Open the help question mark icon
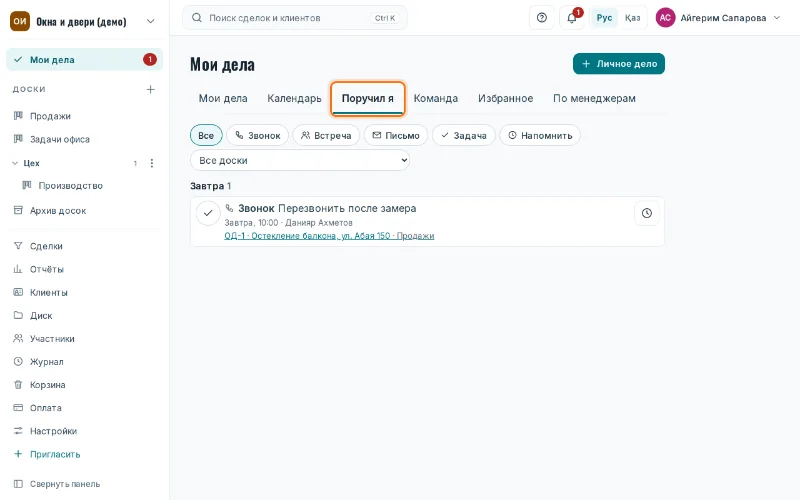 542,18
